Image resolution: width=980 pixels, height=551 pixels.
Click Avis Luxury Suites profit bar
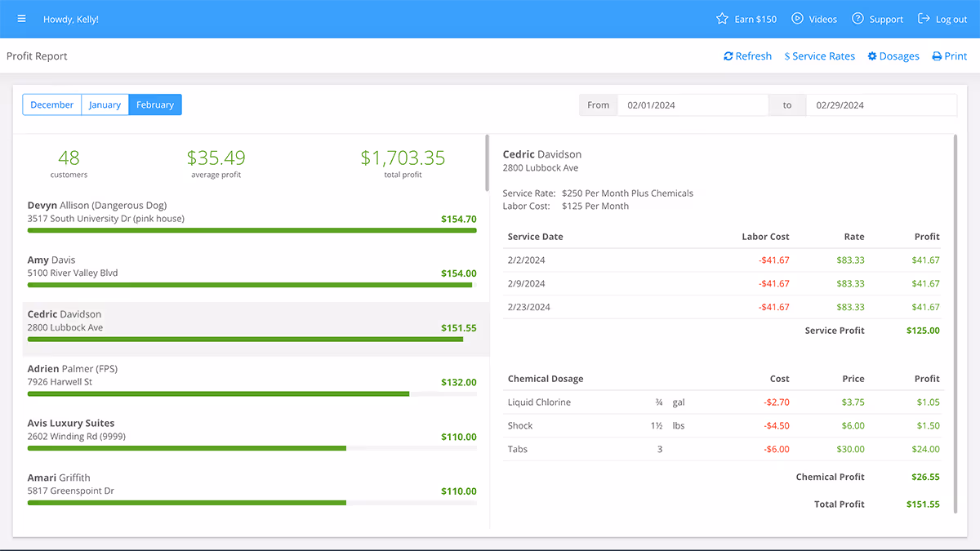click(252, 448)
